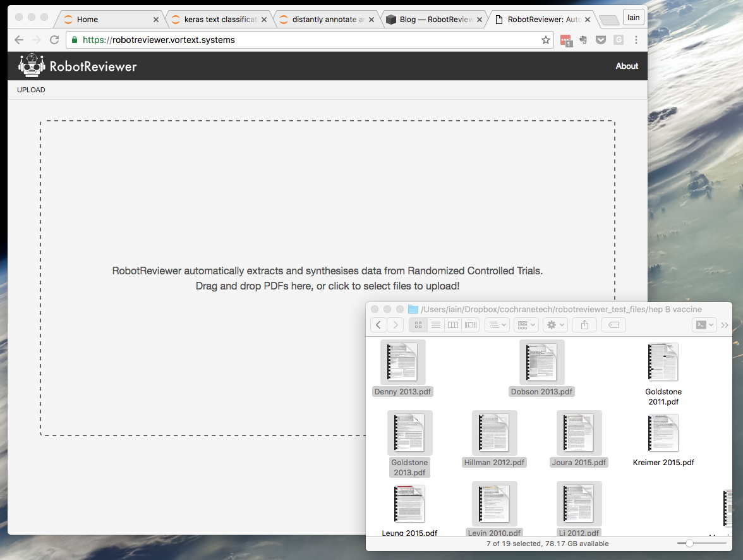
Task: Select Denny 2013.pdf file
Action: tap(403, 368)
